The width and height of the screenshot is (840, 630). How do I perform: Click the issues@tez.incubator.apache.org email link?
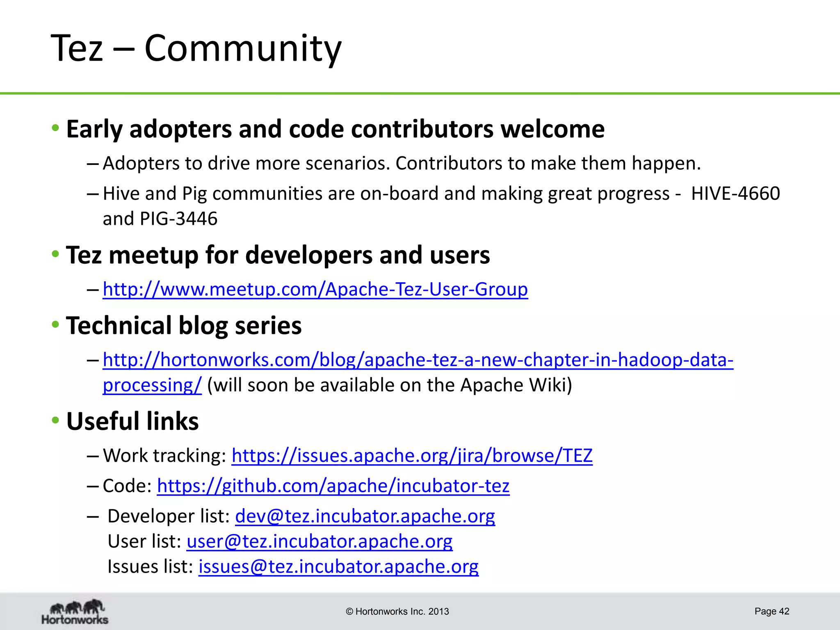pos(338,567)
